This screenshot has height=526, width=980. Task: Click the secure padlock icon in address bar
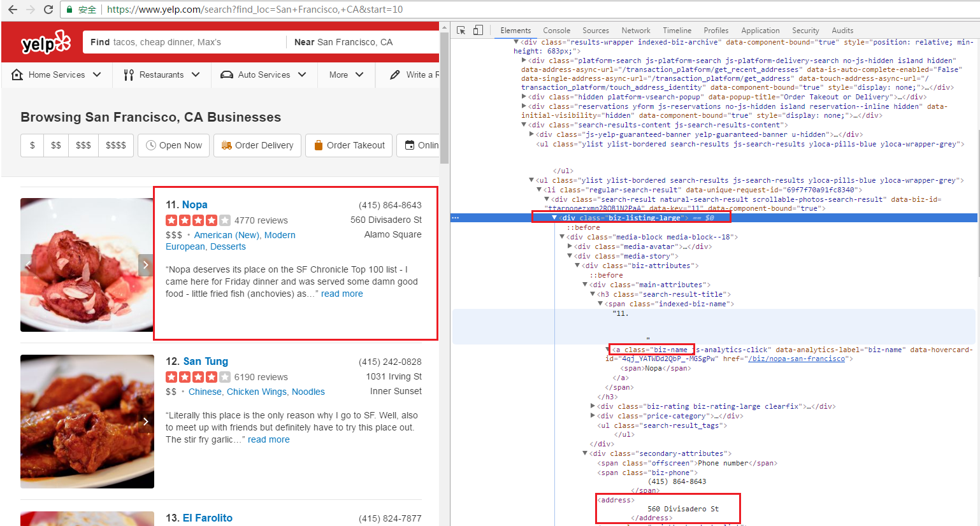[69, 10]
